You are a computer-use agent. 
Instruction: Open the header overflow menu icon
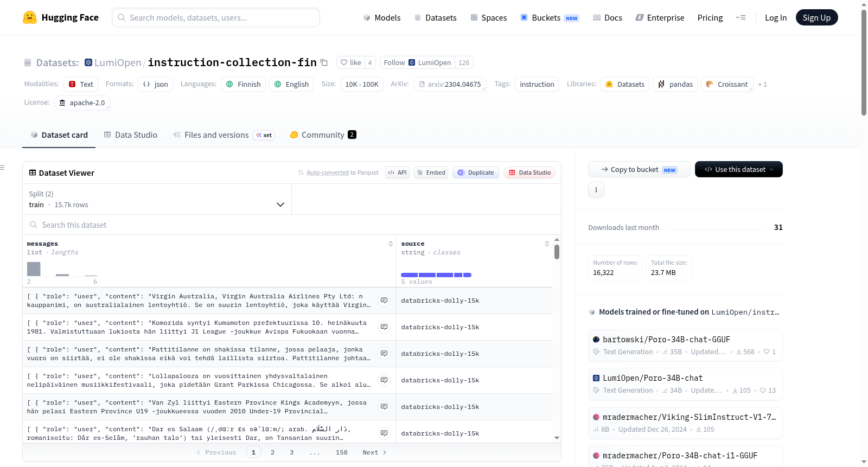tap(741, 17)
